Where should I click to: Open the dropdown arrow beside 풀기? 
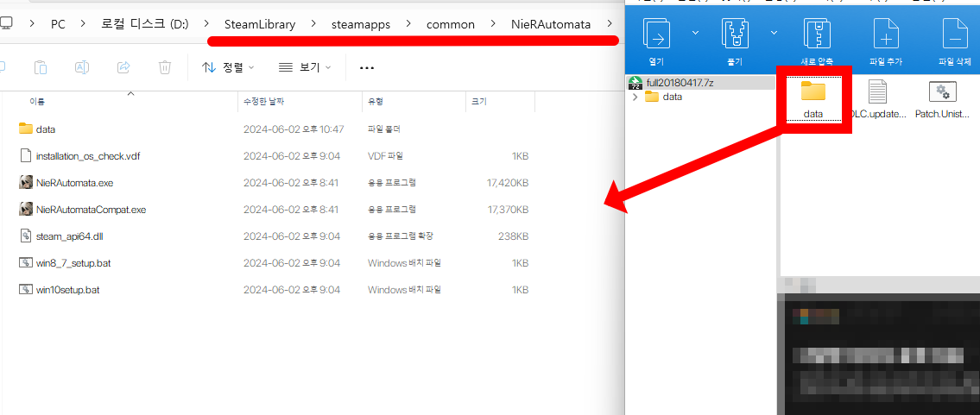coord(774,33)
